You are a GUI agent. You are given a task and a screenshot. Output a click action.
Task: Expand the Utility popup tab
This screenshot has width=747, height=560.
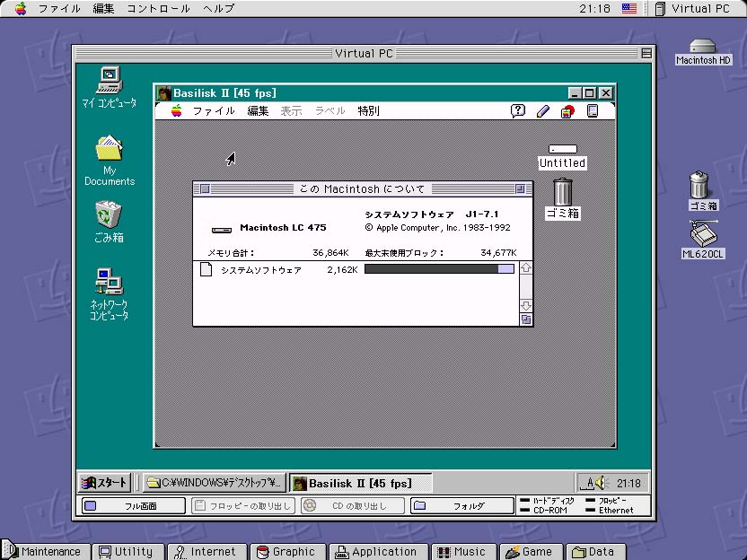(128, 552)
